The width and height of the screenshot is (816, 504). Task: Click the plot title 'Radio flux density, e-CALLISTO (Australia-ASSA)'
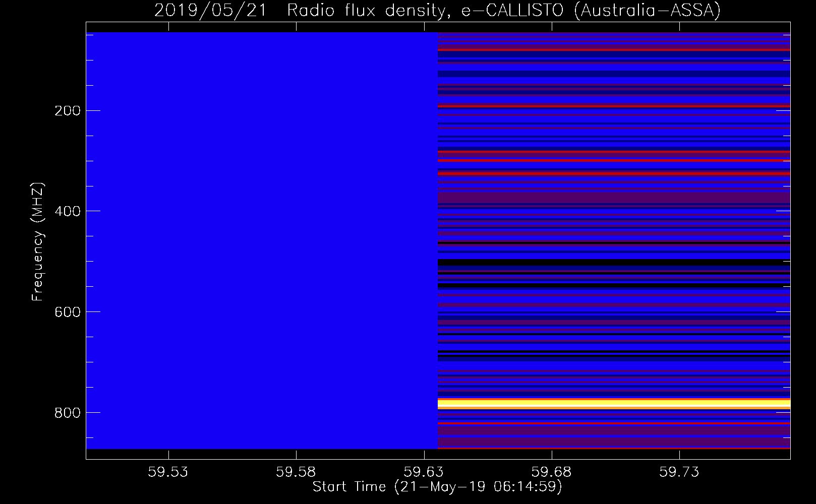click(x=504, y=10)
